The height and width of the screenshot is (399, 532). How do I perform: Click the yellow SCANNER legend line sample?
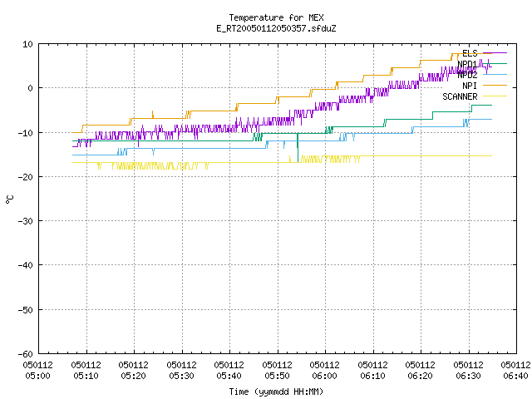495,96
